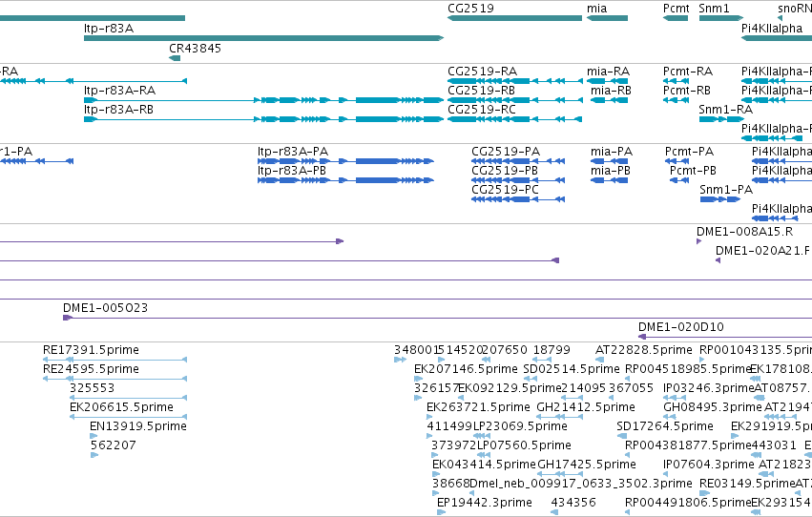The image size is (812, 517).
Task: Click transcript CG2519-RC
Action: [x=514, y=119]
